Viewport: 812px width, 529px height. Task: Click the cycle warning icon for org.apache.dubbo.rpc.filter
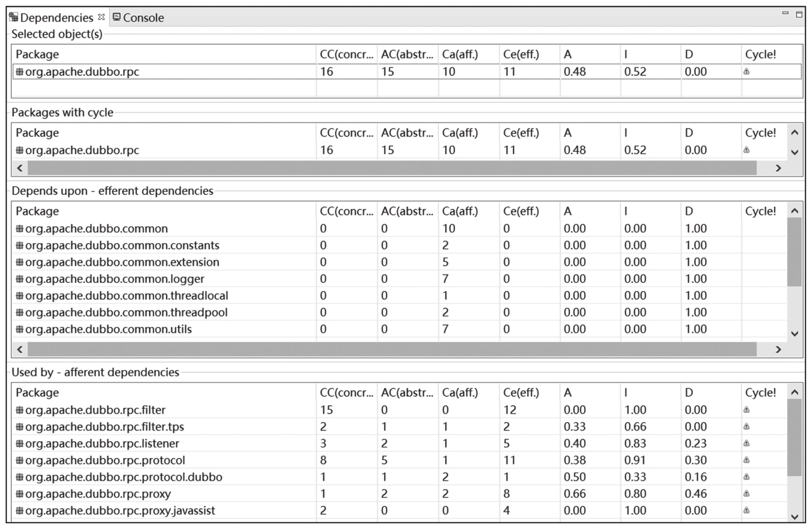tap(746, 410)
